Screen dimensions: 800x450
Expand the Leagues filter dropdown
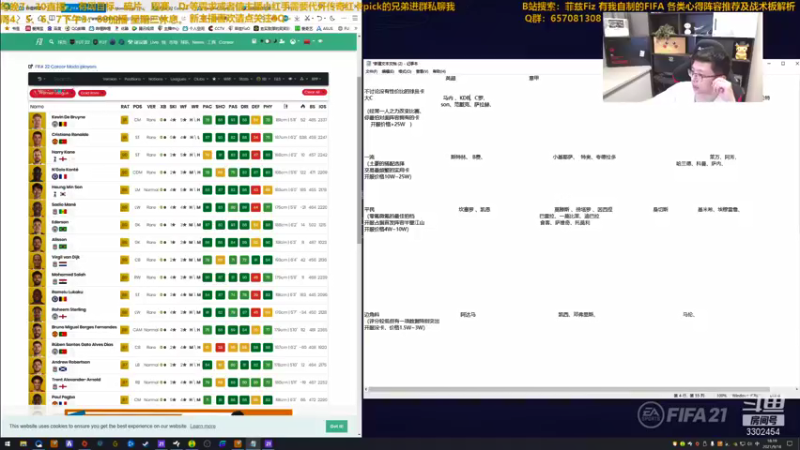(180, 79)
